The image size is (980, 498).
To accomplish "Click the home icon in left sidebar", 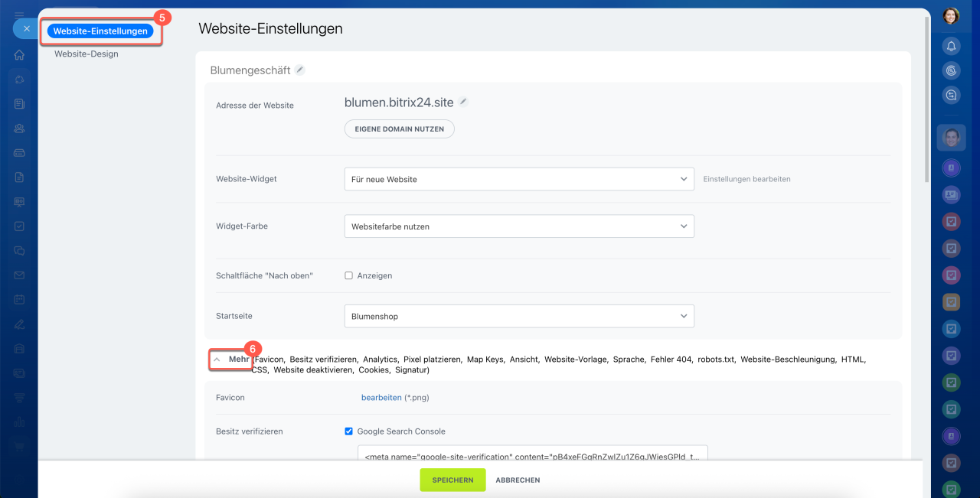I will pyautogui.click(x=19, y=55).
